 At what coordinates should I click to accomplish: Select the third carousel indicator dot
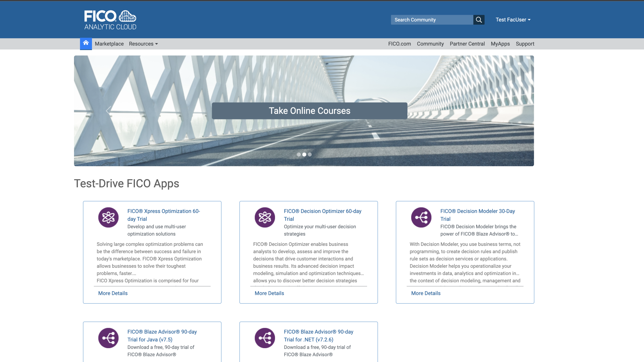(x=310, y=155)
